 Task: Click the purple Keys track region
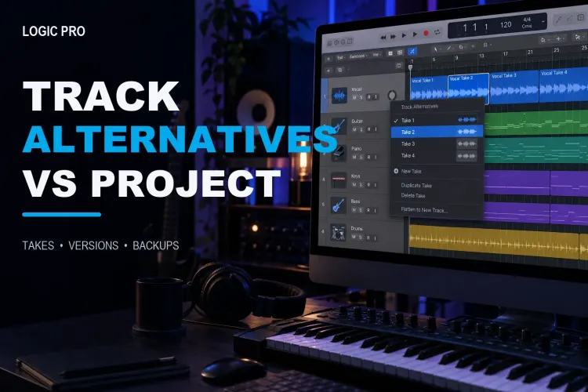517,183
